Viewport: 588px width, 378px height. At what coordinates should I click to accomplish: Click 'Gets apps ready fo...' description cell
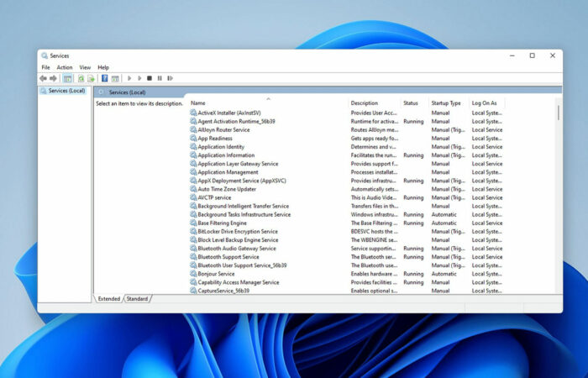[375, 139]
